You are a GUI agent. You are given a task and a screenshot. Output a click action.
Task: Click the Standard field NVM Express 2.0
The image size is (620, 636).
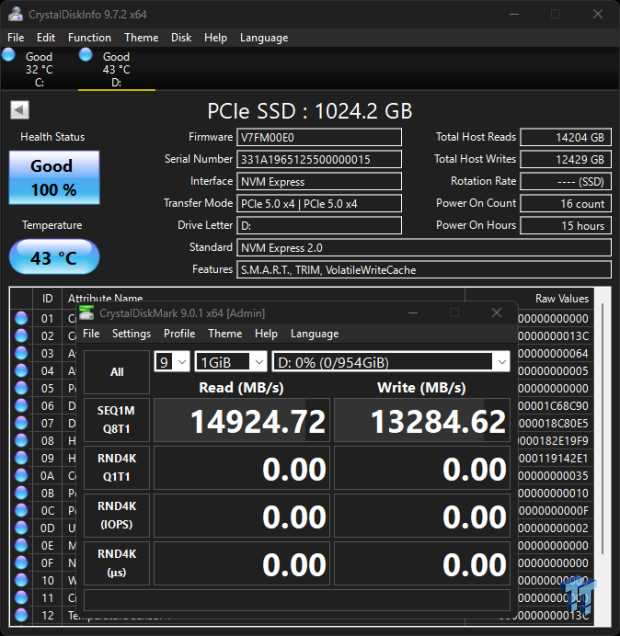click(424, 248)
